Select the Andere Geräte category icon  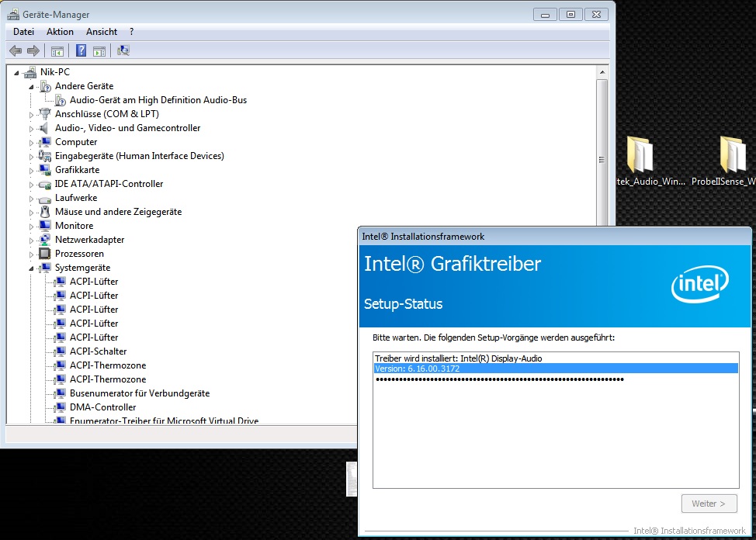[x=45, y=86]
